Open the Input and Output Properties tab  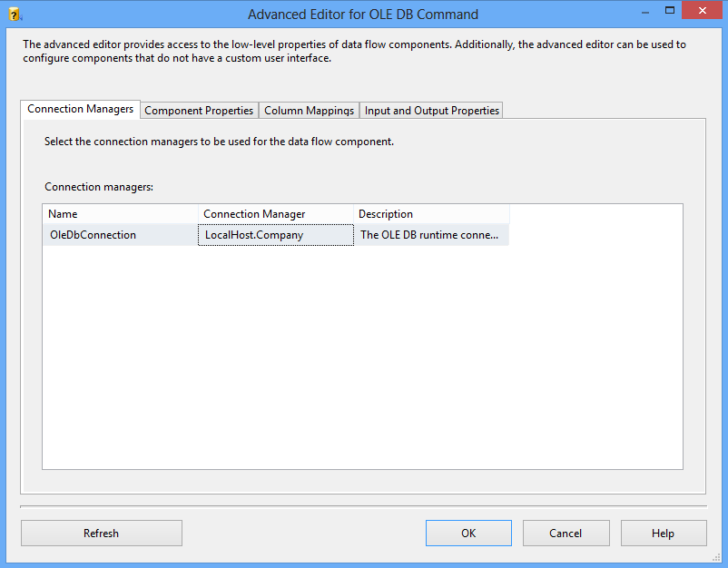pos(431,111)
